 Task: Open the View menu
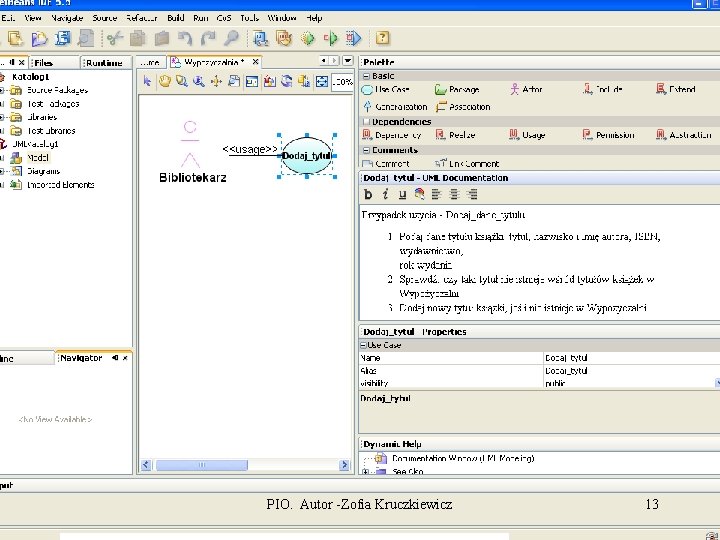[33, 18]
